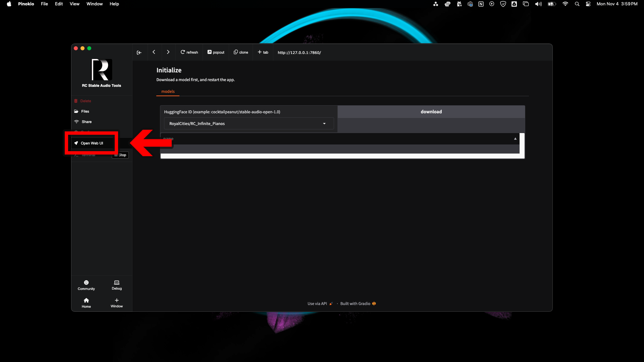
Task: Go back with the left chevron
Action: (x=154, y=52)
